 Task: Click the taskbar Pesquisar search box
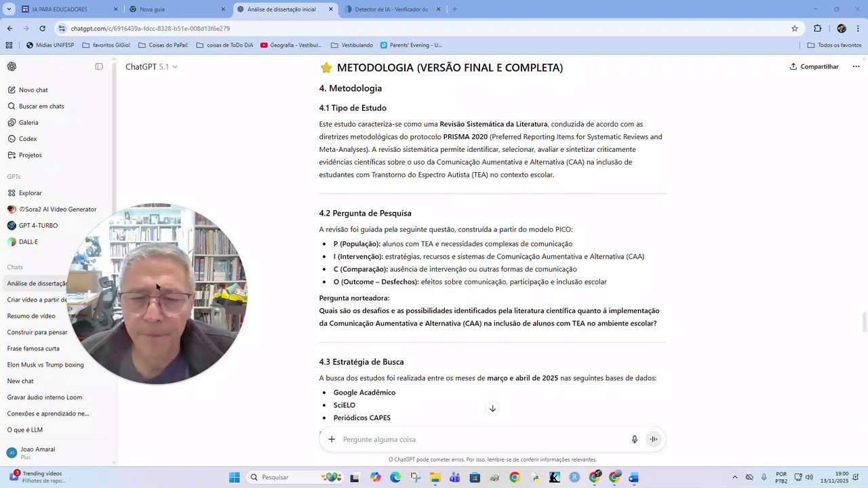coord(295,477)
